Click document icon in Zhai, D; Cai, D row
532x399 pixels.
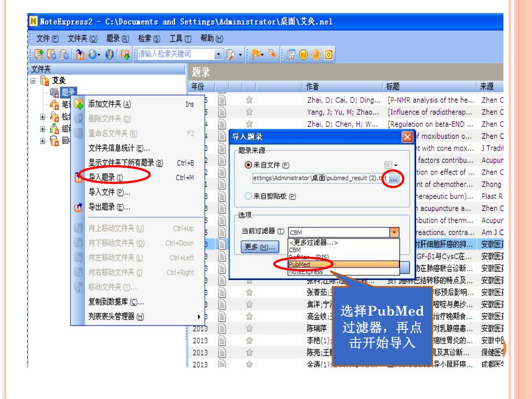pyautogui.click(x=222, y=100)
